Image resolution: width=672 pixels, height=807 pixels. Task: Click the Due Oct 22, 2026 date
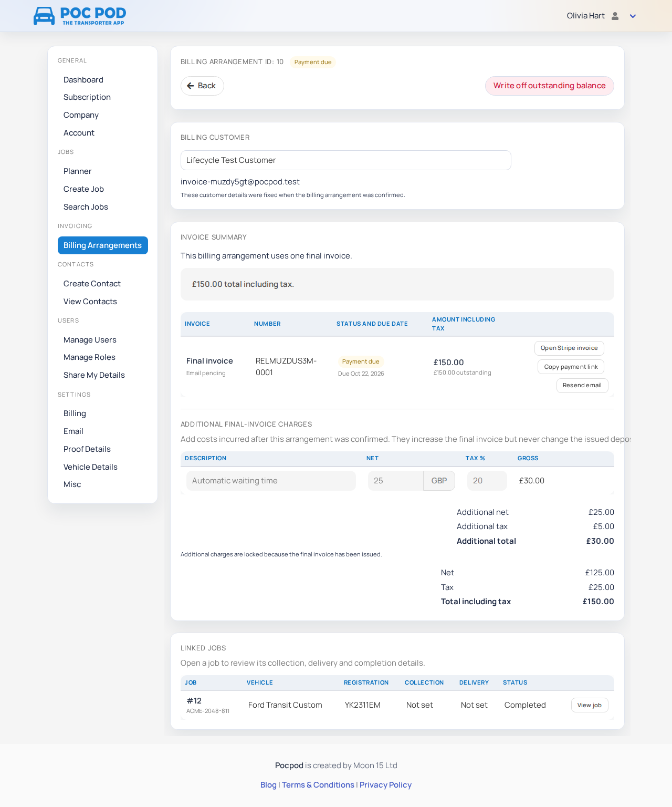tap(361, 374)
